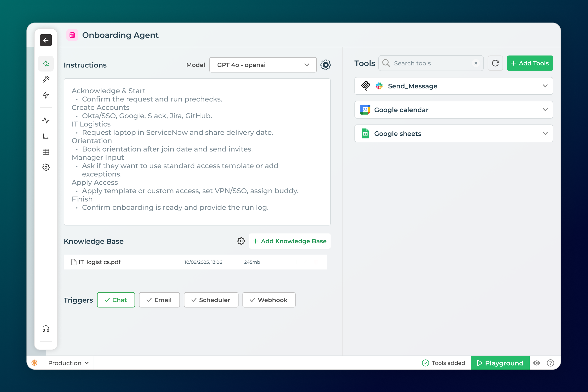Click Add Knowledge Base
The image size is (588, 392).
290,241
